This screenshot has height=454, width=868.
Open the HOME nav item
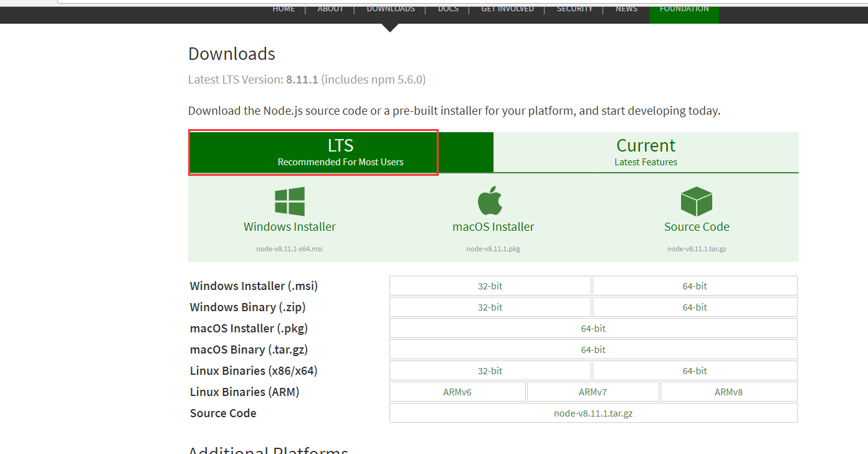(284, 8)
